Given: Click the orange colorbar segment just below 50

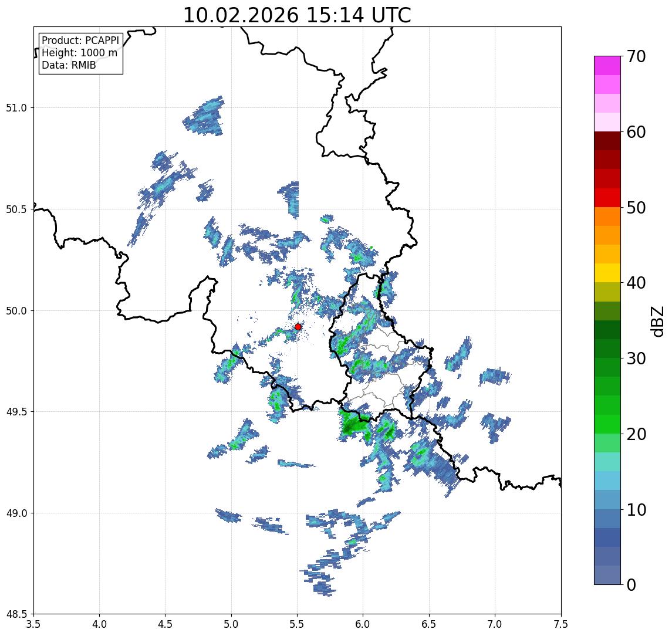Looking at the screenshot, I should tap(607, 216).
